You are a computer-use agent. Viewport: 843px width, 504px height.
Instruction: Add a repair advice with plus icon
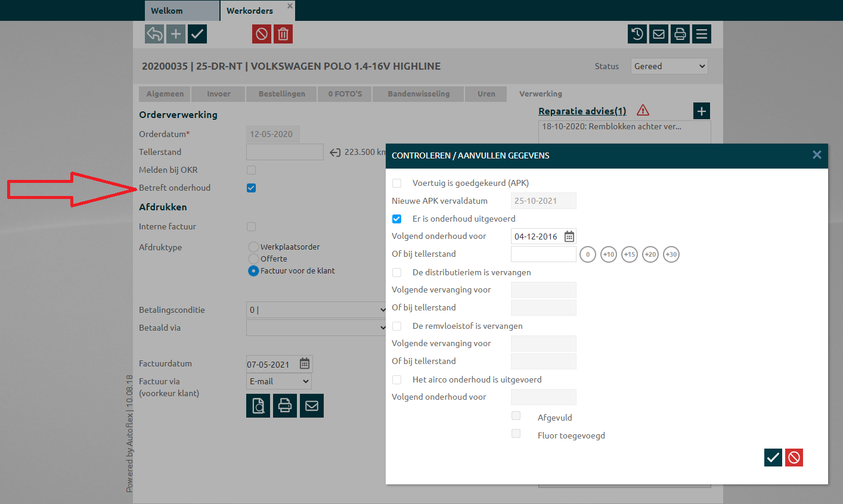702,111
